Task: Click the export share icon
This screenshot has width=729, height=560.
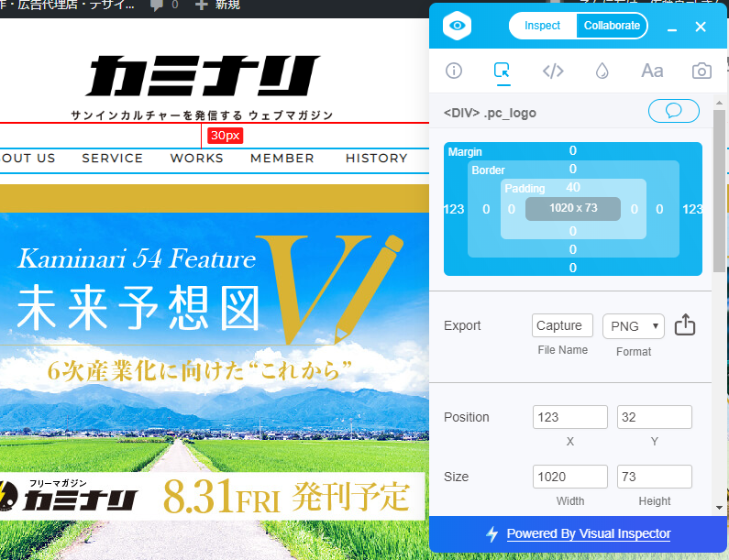Action: click(684, 325)
